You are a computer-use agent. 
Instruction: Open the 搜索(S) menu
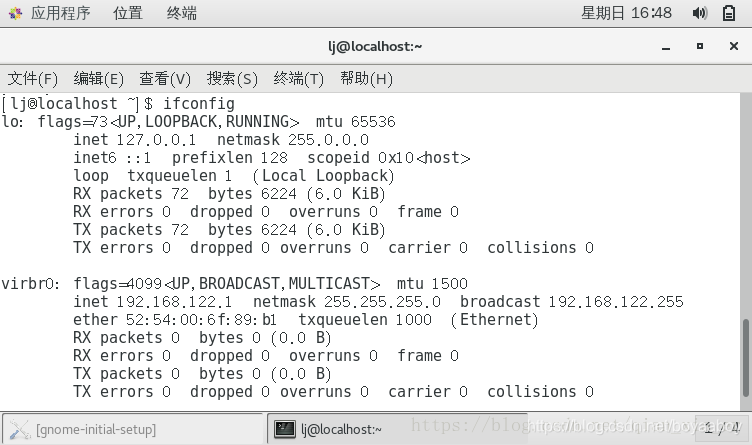pos(232,78)
